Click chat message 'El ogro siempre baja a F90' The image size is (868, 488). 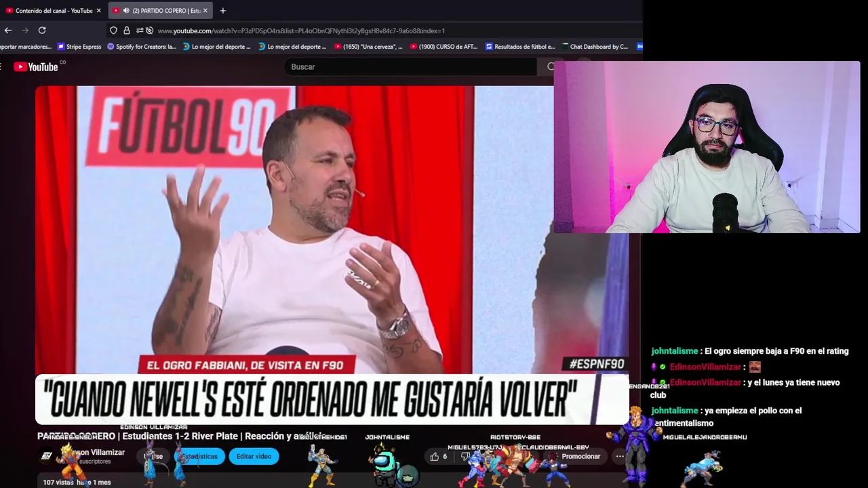[x=776, y=351]
